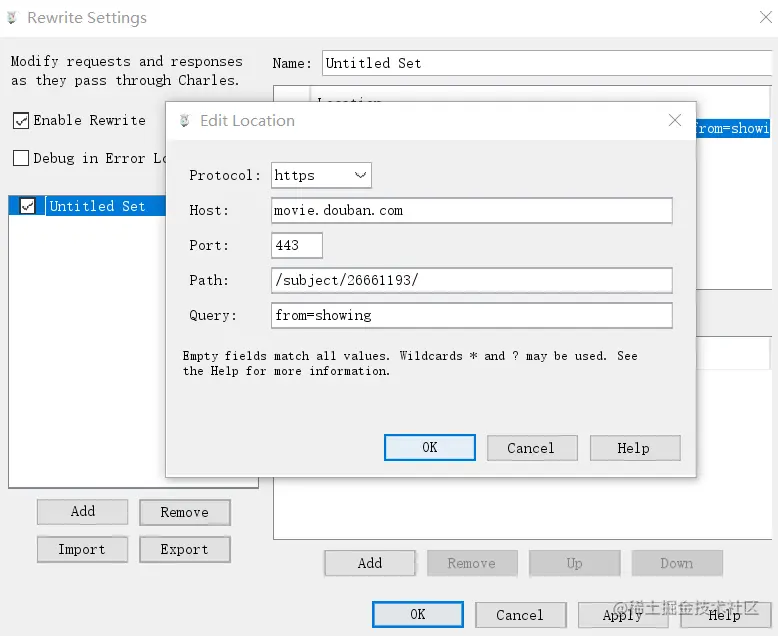
Task: Open Help from the Edit Location dialog
Action: pos(635,448)
